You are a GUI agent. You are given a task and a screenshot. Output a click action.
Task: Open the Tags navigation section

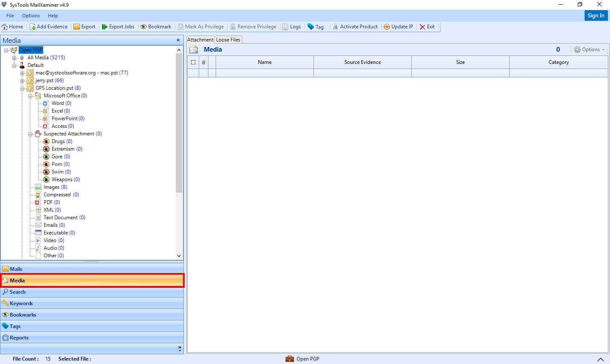tap(92, 326)
